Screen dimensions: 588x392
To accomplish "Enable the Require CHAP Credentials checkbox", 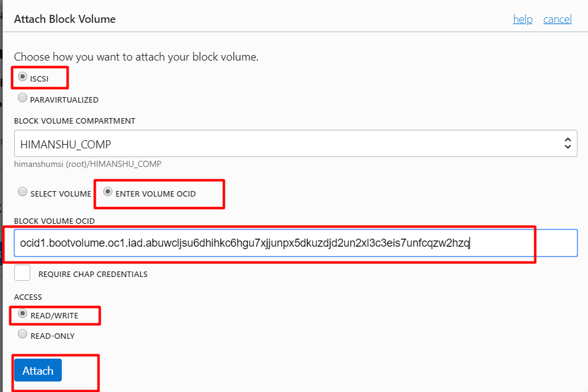I will 22,273.
